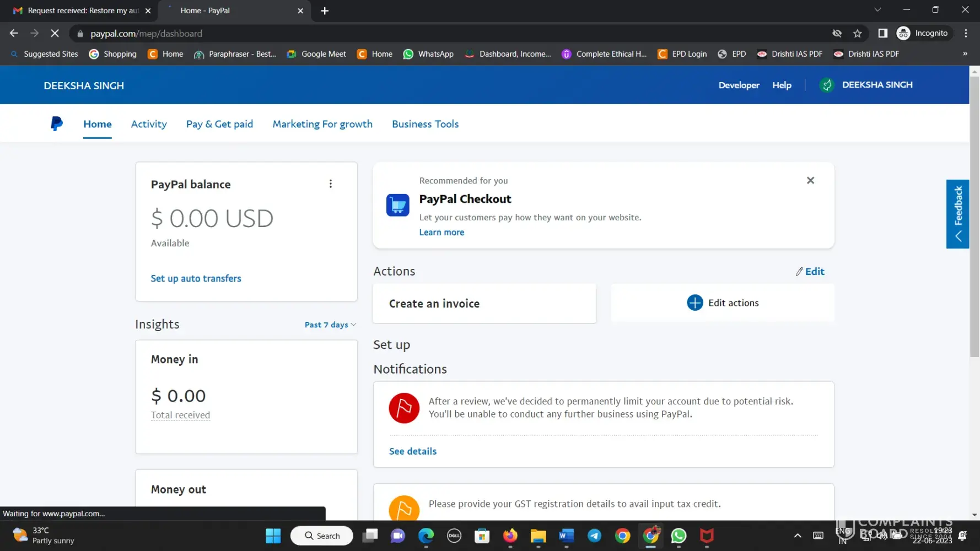This screenshot has width=980, height=551.
Task: Dismiss the PayPal Checkout recommendation card
Action: (x=810, y=181)
